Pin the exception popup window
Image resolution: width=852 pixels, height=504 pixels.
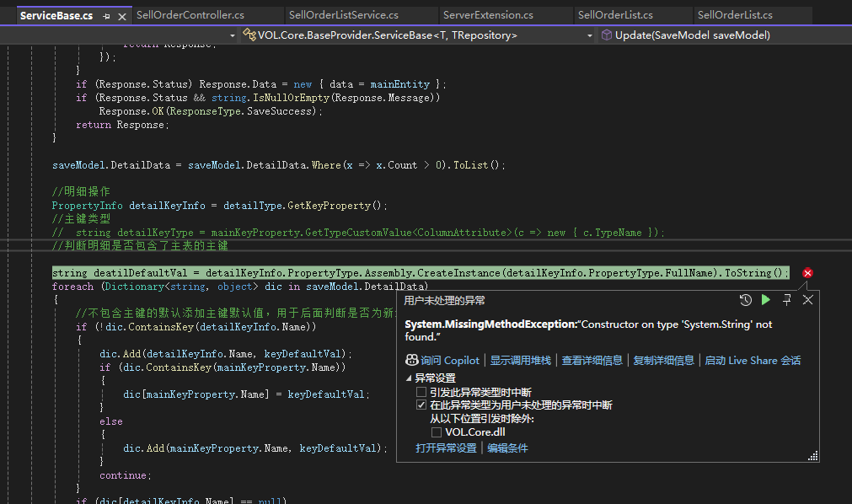[x=787, y=299]
